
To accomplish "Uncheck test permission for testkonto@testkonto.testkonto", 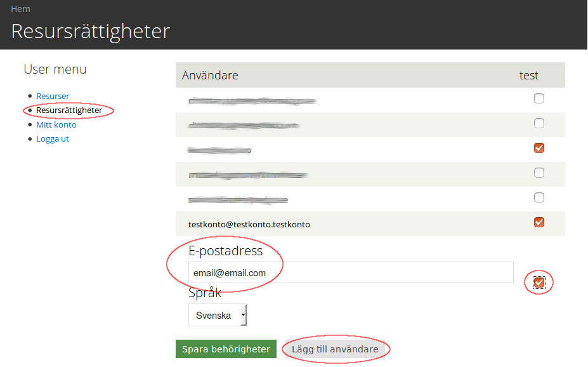I will (x=539, y=222).
